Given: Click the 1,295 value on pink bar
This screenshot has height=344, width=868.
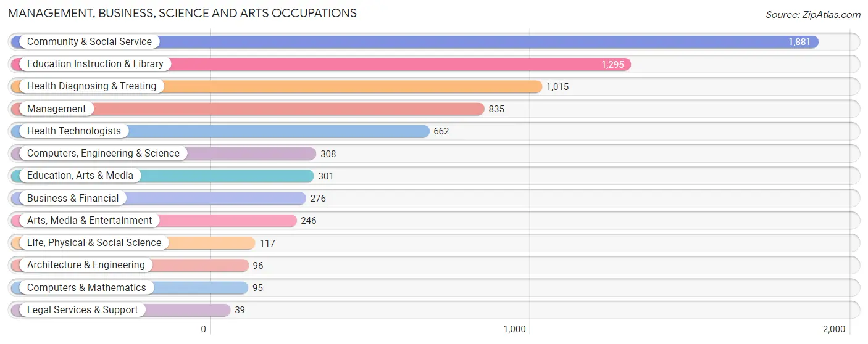Looking at the screenshot, I should tap(612, 64).
